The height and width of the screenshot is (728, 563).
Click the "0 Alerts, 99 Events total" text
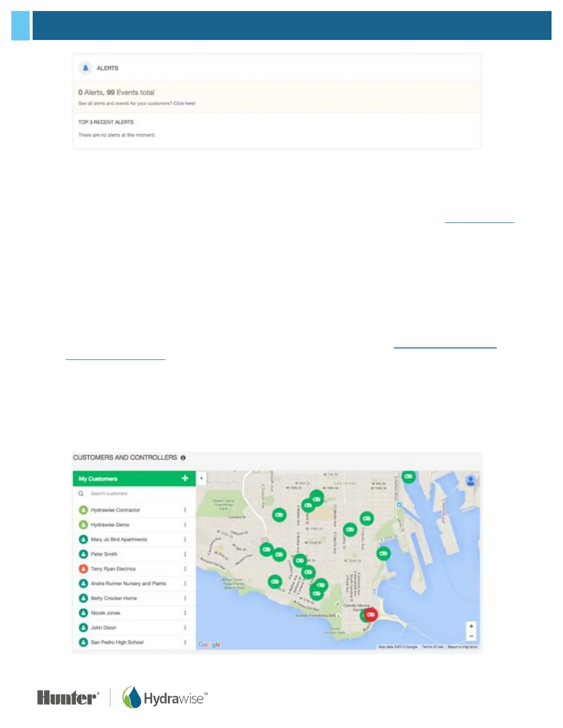coord(116,92)
